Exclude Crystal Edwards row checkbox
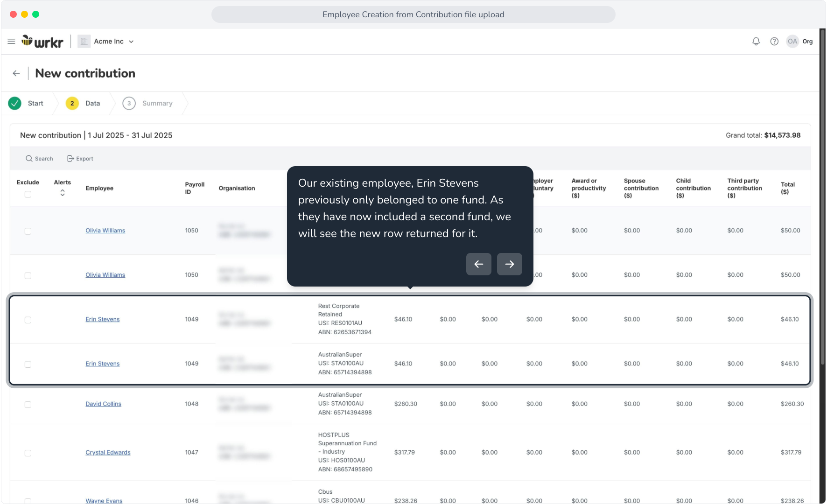The image size is (827, 504). tap(28, 453)
